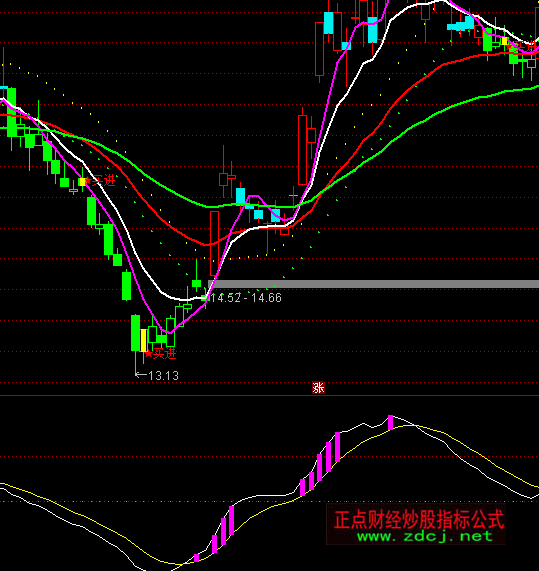Click the 涨 marker icon

318,387
